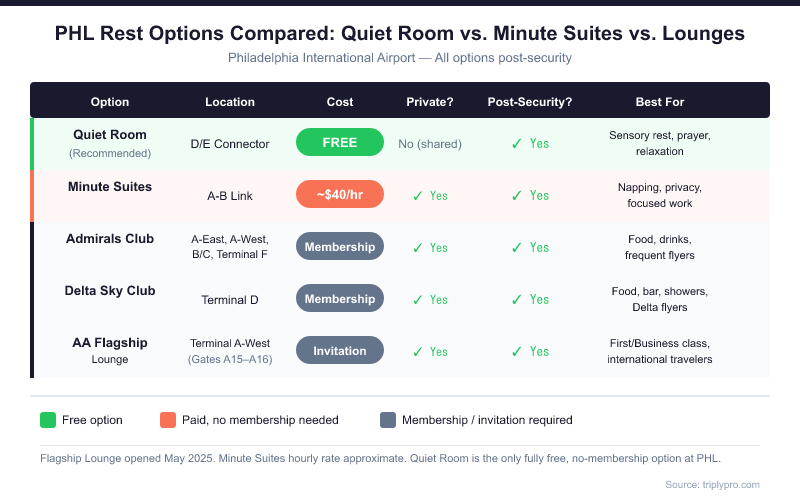Click the green FREE cost pill
The width and height of the screenshot is (800, 500).
click(340, 142)
